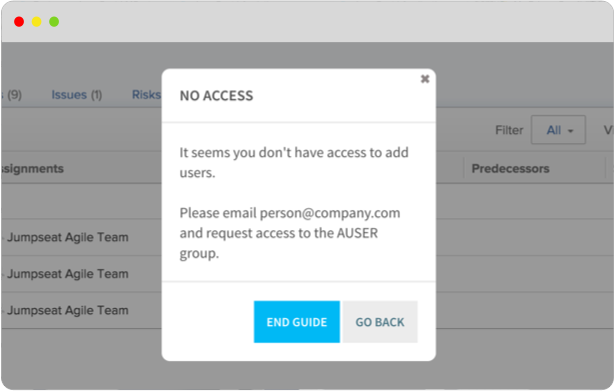Open the Filter All dropdown
The width and height of the screenshot is (615, 392).
coord(558,130)
